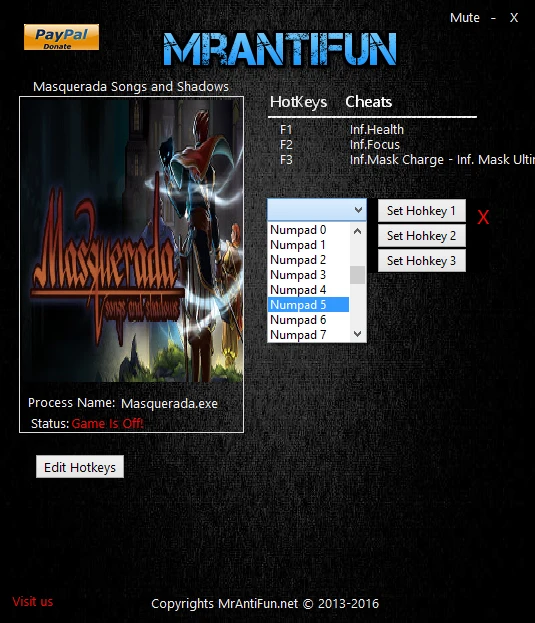Image resolution: width=535 pixels, height=623 pixels.
Task: Click the HotKeys column header
Action: pyautogui.click(x=298, y=102)
